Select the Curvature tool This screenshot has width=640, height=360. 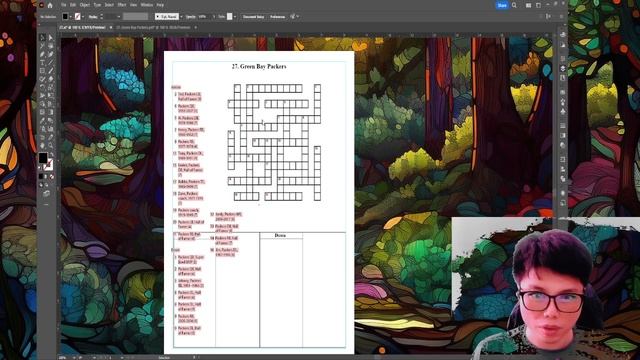pyautogui.click(x=51, y=54)
